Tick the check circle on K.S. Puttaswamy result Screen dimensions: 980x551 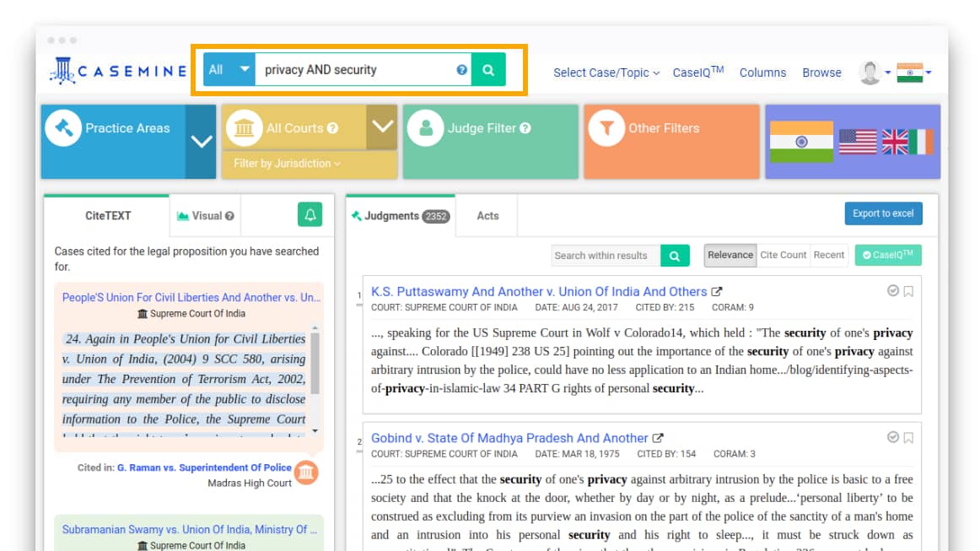[x=893, y=291]
